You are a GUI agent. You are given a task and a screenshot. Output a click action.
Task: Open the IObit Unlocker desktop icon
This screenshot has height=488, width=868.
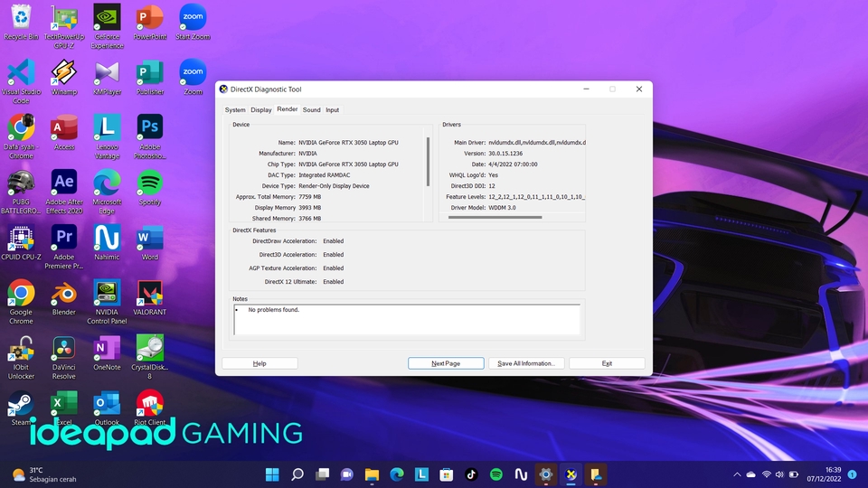click(21, 356)
